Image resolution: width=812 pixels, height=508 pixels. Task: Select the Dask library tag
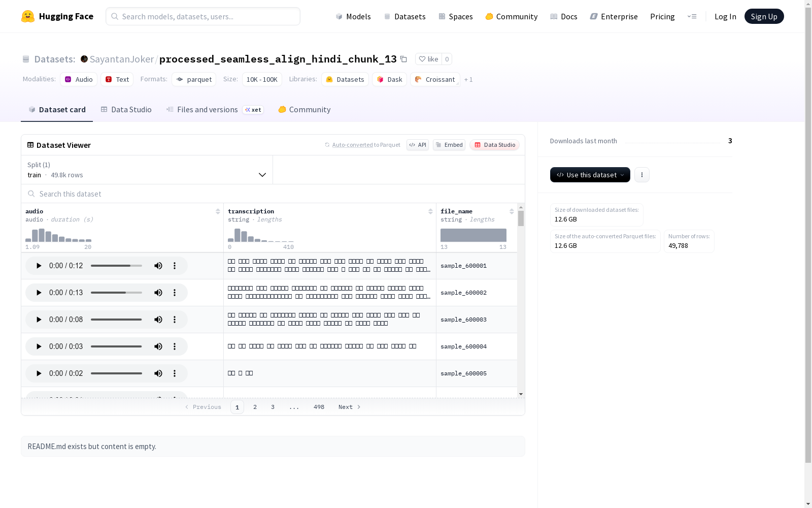tap(389, 79)
